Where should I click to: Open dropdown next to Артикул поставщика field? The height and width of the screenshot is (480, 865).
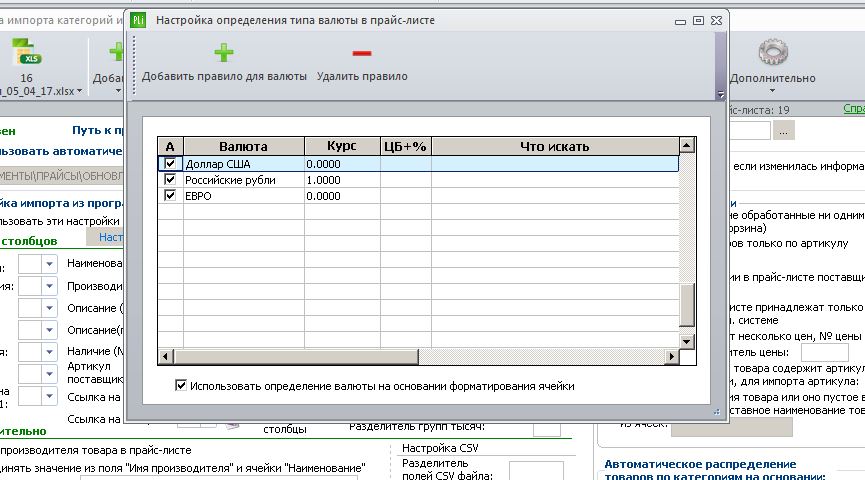[49, 374]
